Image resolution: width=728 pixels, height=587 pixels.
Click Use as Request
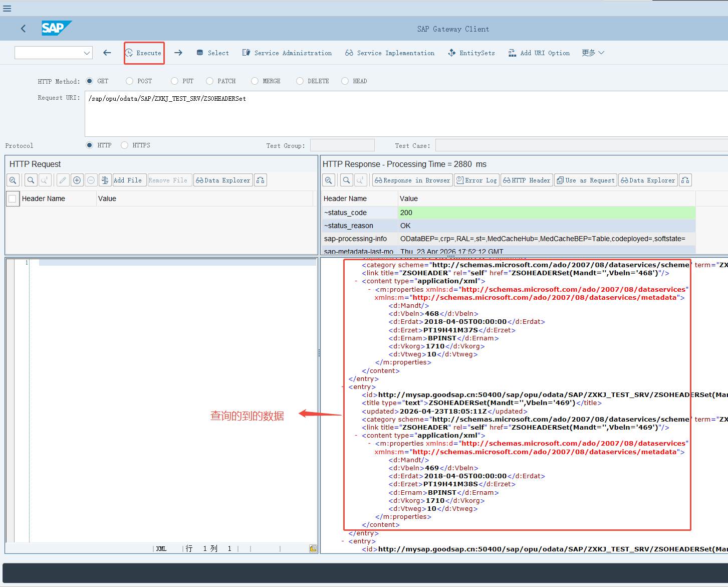[x=585, y=180]
